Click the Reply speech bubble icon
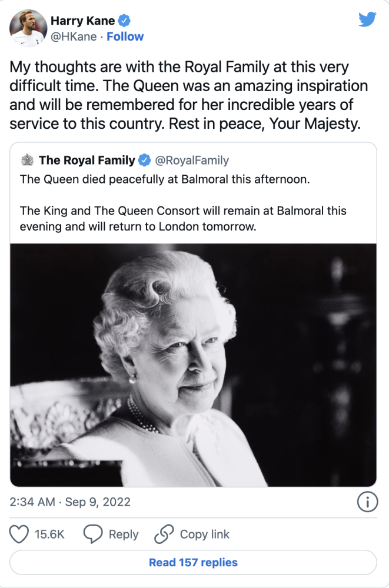 click(93, 534)
